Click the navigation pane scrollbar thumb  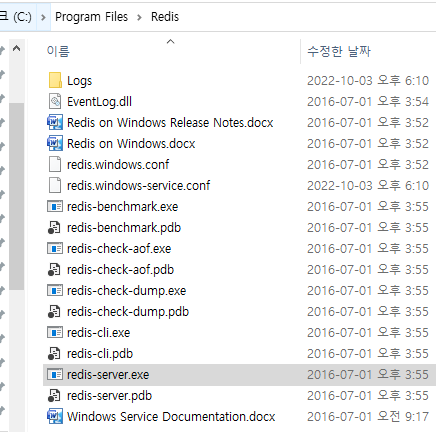[16, 197]
